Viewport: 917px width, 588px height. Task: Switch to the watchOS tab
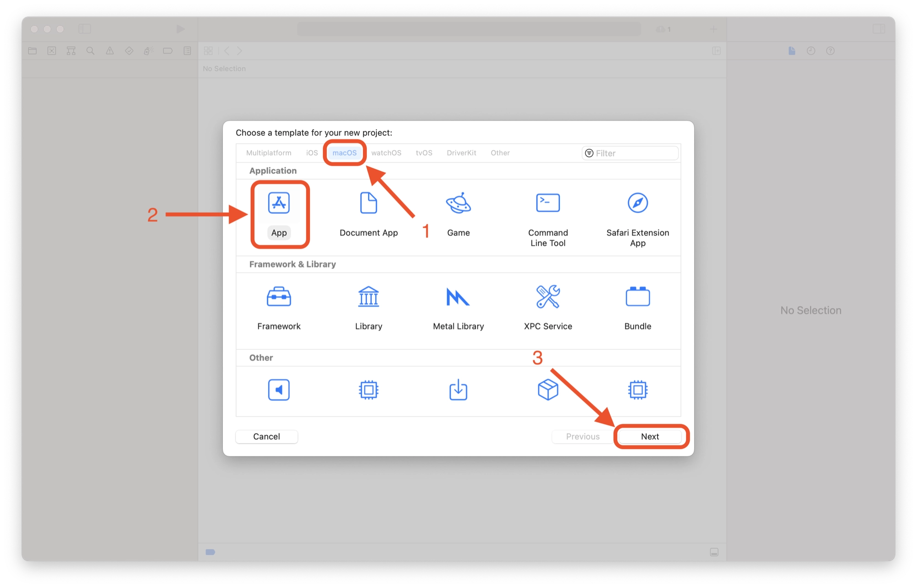(386, 153)
